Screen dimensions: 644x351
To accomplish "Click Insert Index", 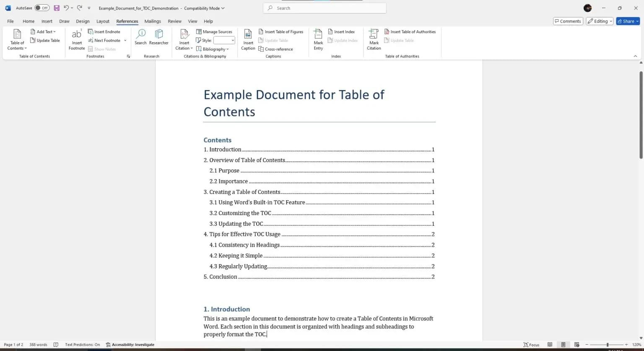I will [x=341, y=32].
